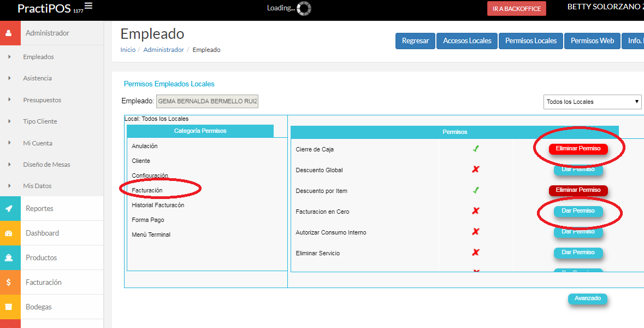The image size is (644, 328).
Task: Click green check for Descuento por Item
Action: (x=476, y=190)
